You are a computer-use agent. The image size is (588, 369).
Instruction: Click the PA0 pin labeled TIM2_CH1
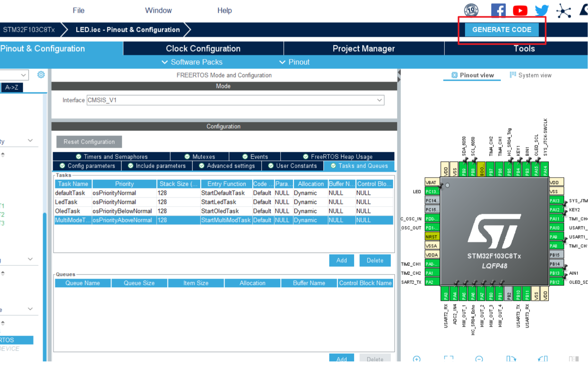click(x=432, y=264)
